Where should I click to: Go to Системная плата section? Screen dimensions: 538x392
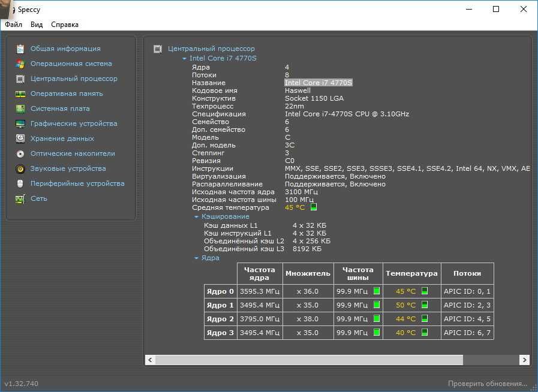tap(60, 108)
